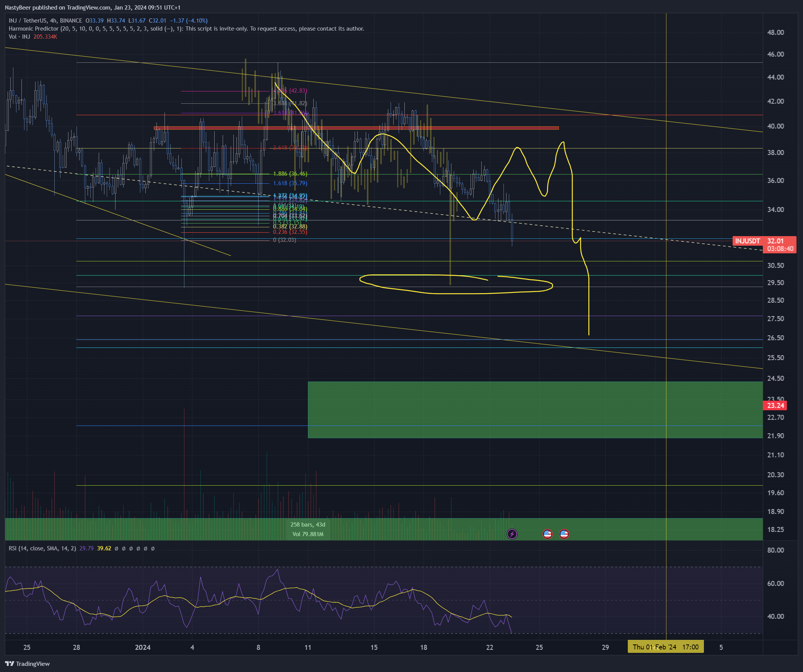Click the 18.25 price axis label
The height and width of the screenshot is (672, 803).
[775, 530]
